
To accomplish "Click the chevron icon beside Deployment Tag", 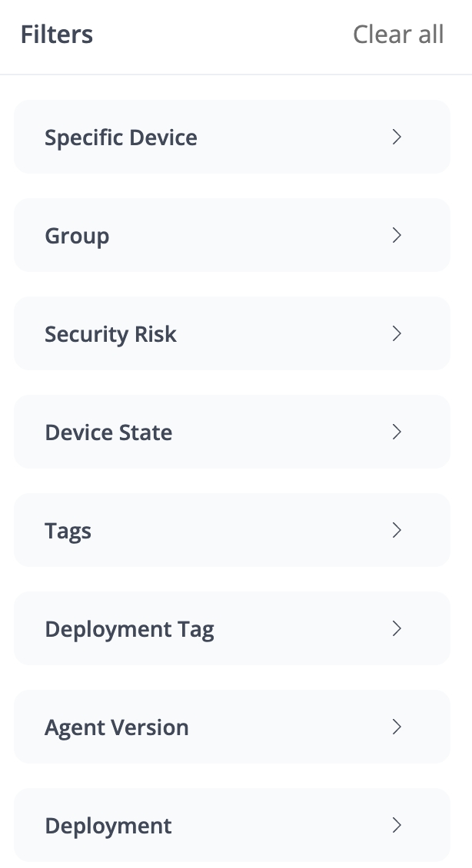I will pos(397,628).
